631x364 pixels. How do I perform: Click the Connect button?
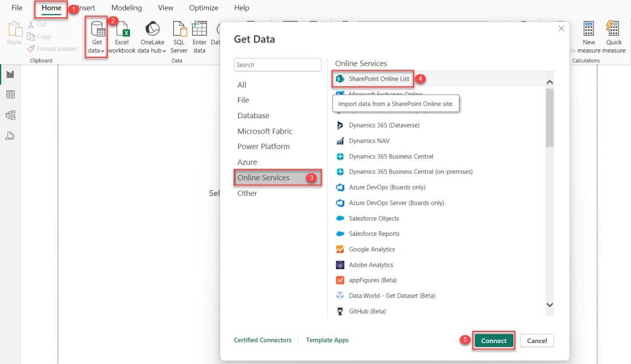click(x=494, y=341)
